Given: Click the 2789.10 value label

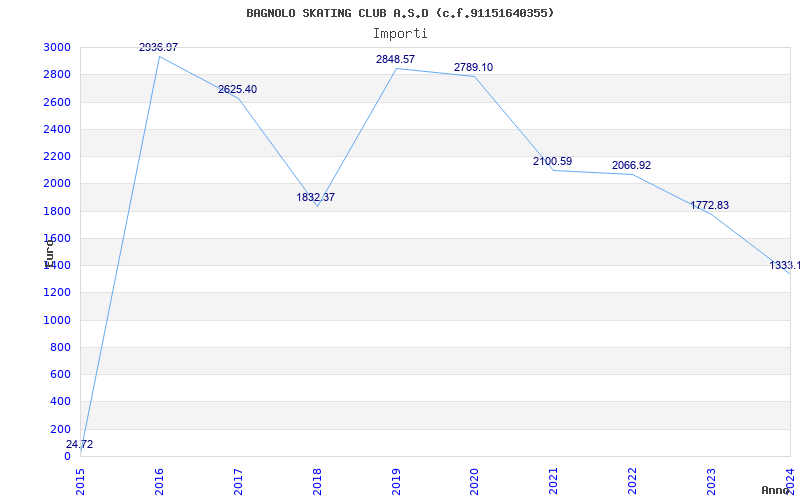Looking at the screenshot, I should point(473,67).
